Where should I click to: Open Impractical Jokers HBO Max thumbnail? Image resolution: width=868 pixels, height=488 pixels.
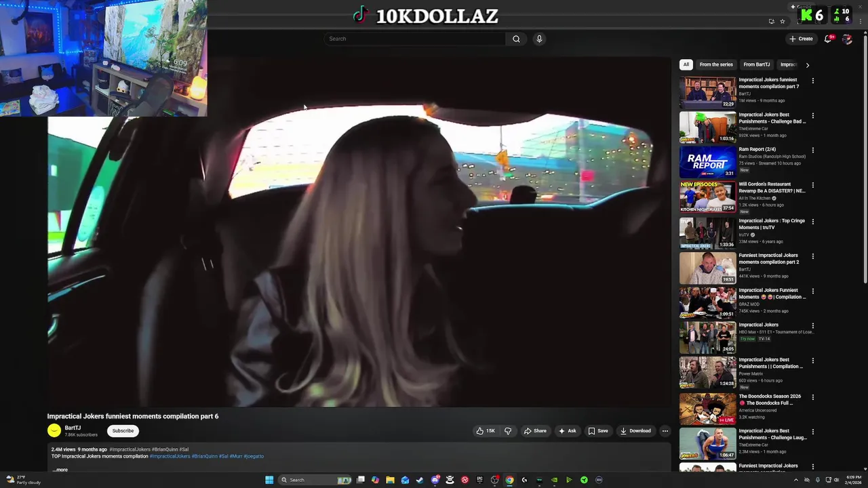click(707, 338)
